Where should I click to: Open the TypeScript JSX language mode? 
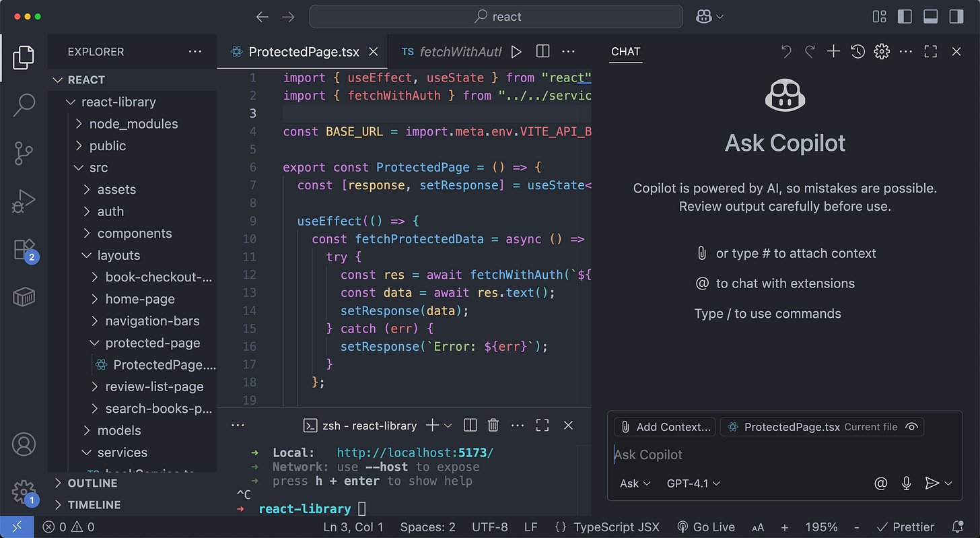(615, 527)
